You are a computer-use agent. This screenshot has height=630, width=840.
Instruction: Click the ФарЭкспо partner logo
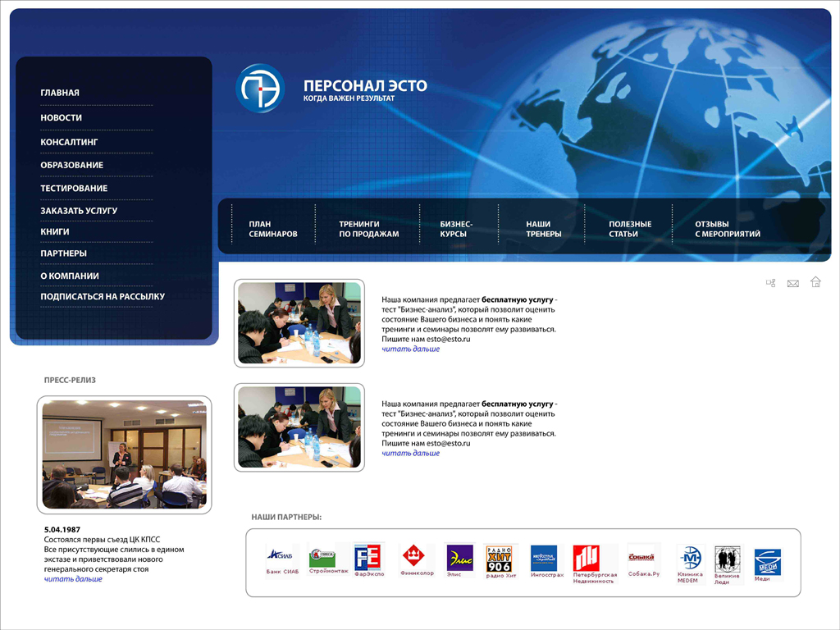click(369, 560)
